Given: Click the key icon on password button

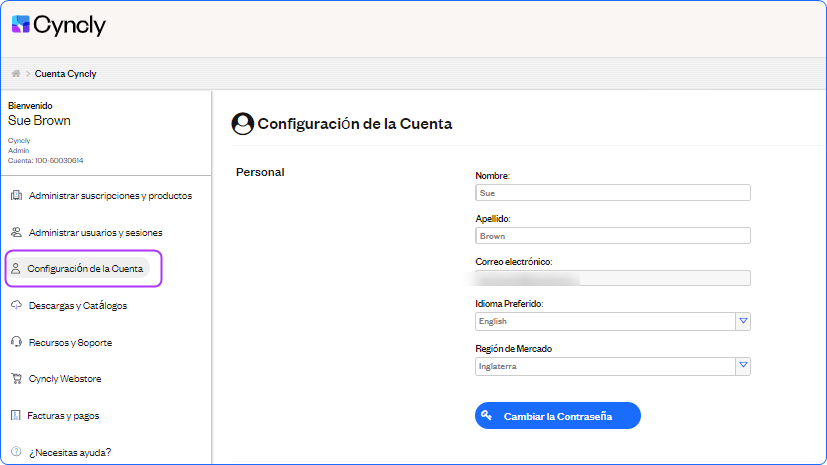Looking at the screenshot, I should click(487, 415).
